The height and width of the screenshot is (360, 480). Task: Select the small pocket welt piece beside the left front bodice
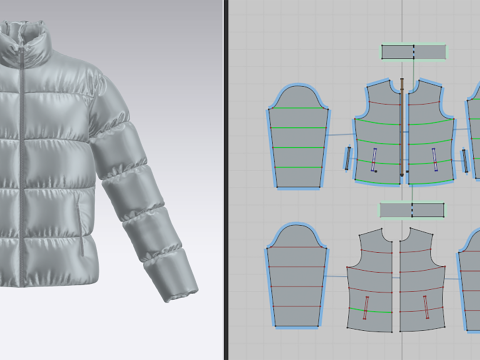[x=348, y=158]
